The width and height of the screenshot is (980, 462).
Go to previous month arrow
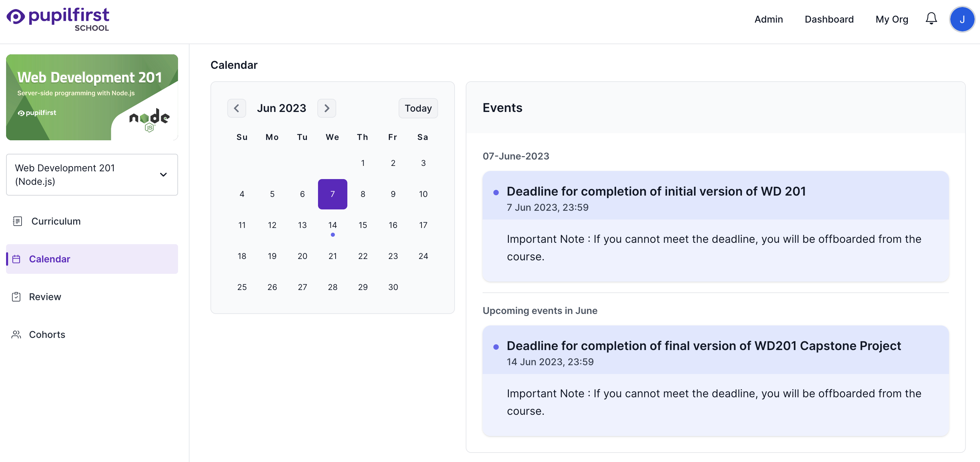coord(236,108)
